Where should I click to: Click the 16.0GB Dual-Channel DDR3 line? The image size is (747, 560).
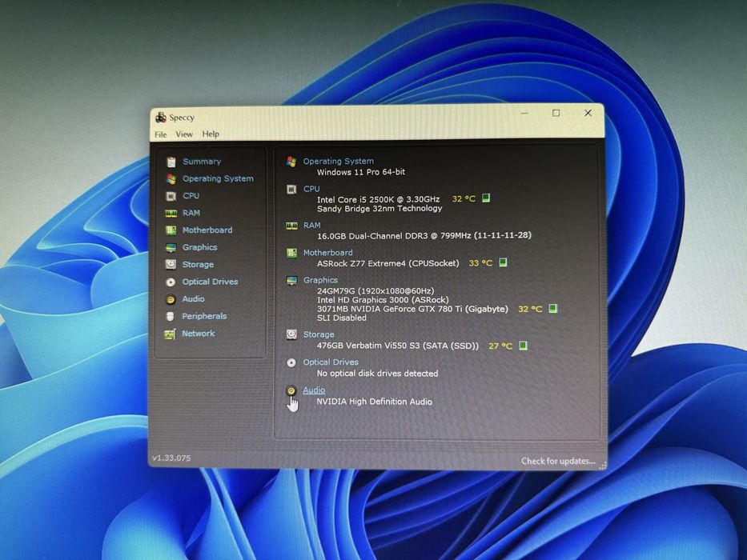tap(424, 235)
